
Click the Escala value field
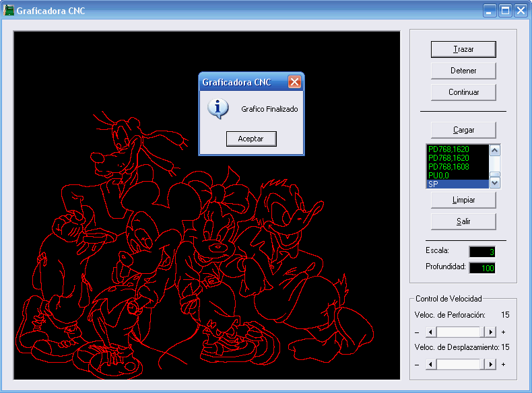[x=482, y=252]
